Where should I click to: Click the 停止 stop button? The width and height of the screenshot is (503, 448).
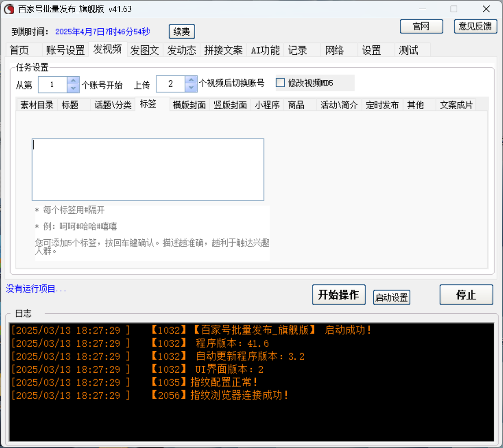coord(466,295)
